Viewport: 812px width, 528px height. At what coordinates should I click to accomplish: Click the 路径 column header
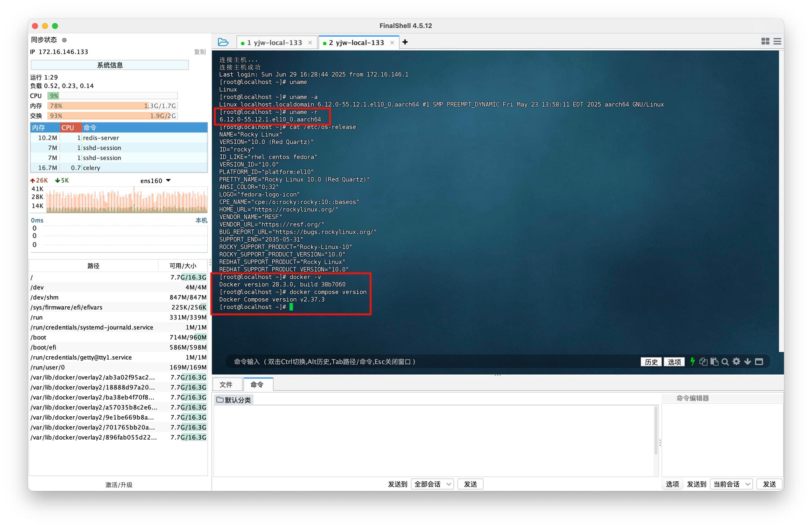tap(93, 266)
